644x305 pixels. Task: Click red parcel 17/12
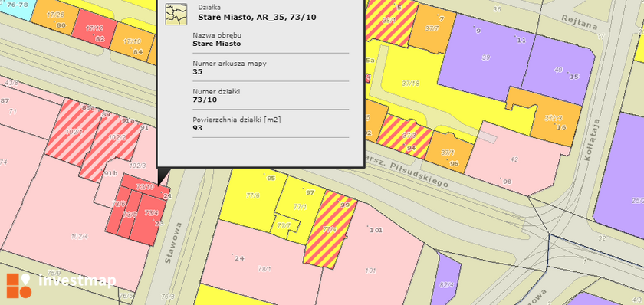(x=94, y=28)
